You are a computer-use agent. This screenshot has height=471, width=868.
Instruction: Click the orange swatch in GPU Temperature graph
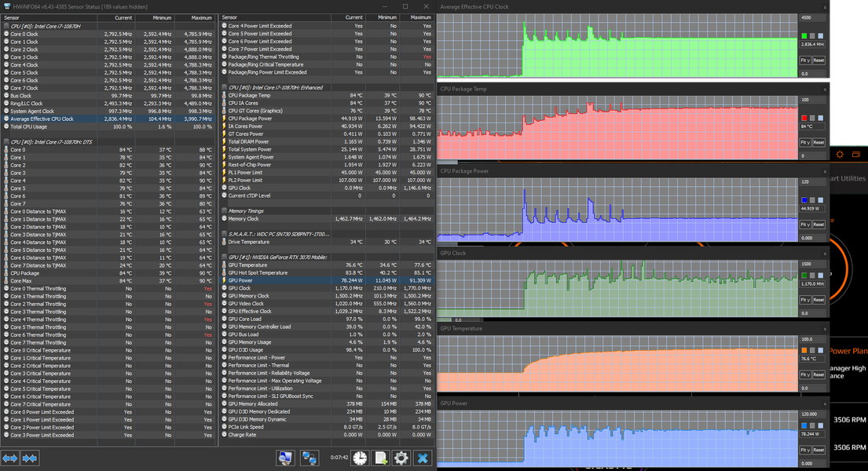pyautogui.click(x=804, y=350)
